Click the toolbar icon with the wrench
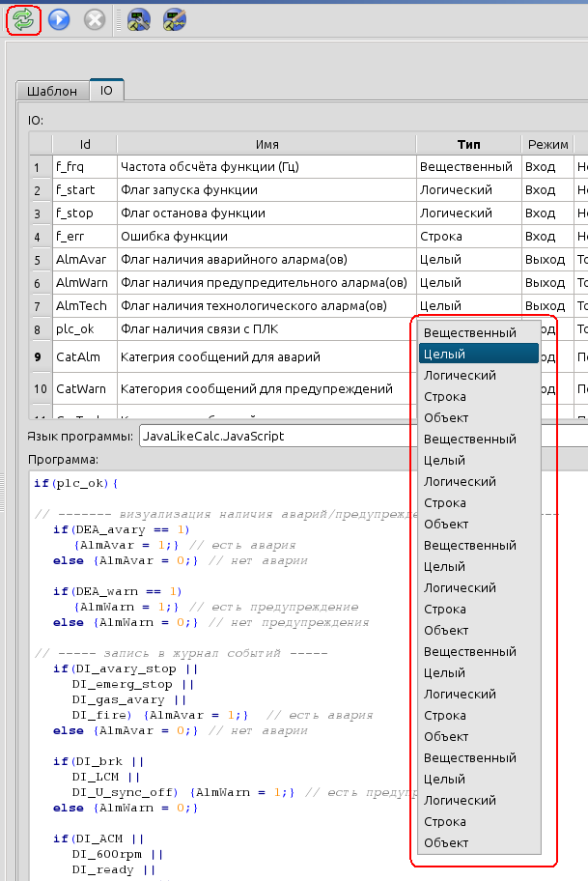 point(139,19)
